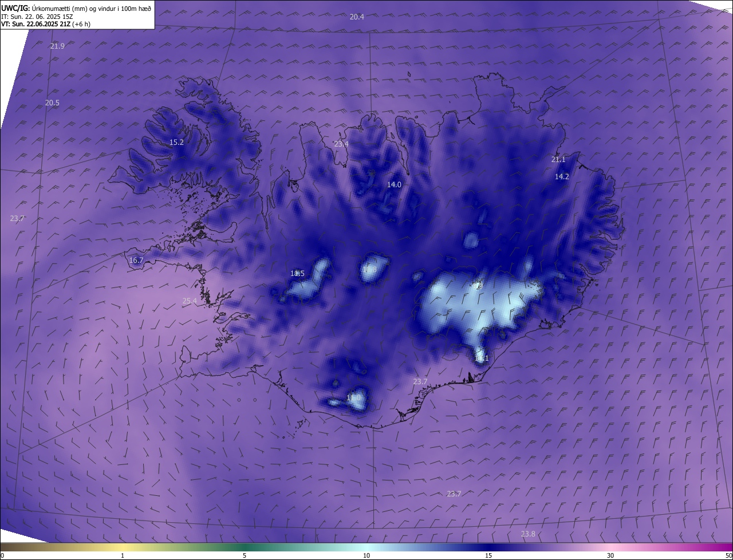Click the 21.9 value label
Image resolution: width=733 pixels, height=560 pixels.
pos(57,46)
